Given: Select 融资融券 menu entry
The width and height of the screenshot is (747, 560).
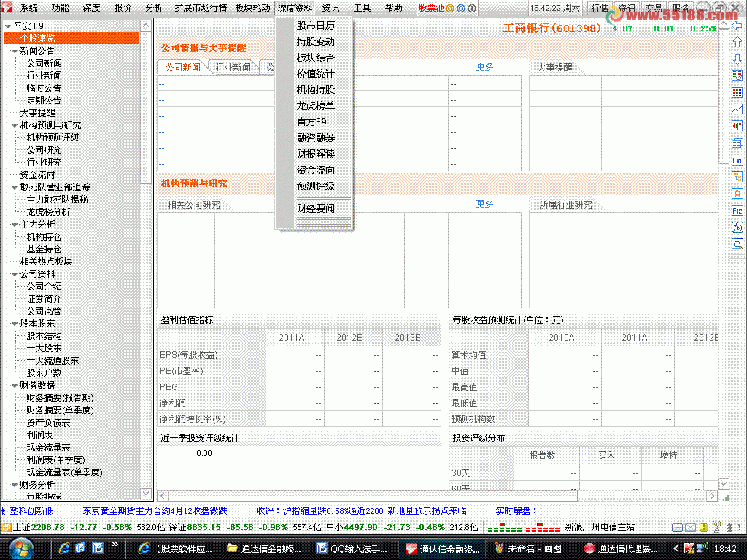Looking at the screenshot, I should click(x=315, y=138).
